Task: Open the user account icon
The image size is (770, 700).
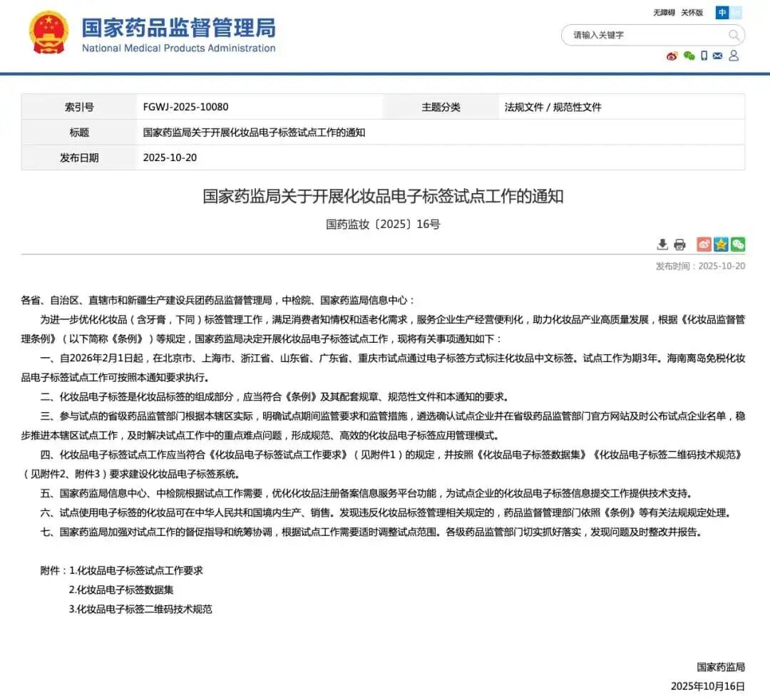Action: click(734, 56)
